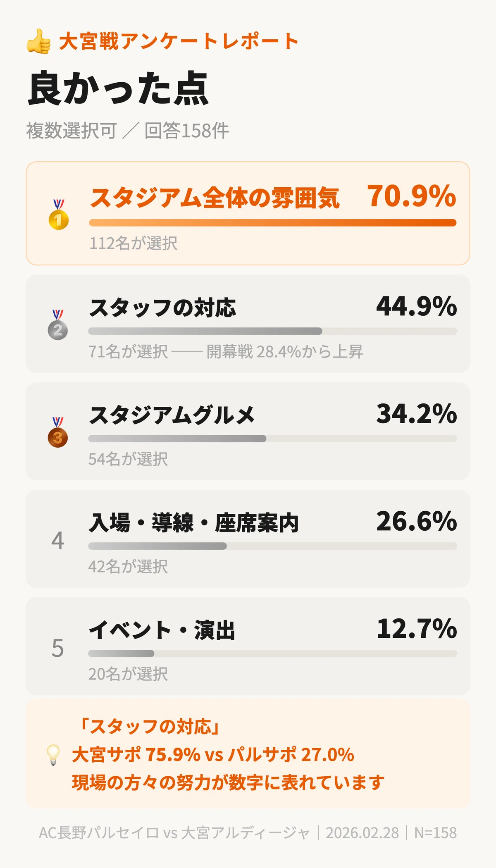Click the スタッフの対応 44.9% progress bar
This screenshot has width=496, height=868.
coord(273,331)
